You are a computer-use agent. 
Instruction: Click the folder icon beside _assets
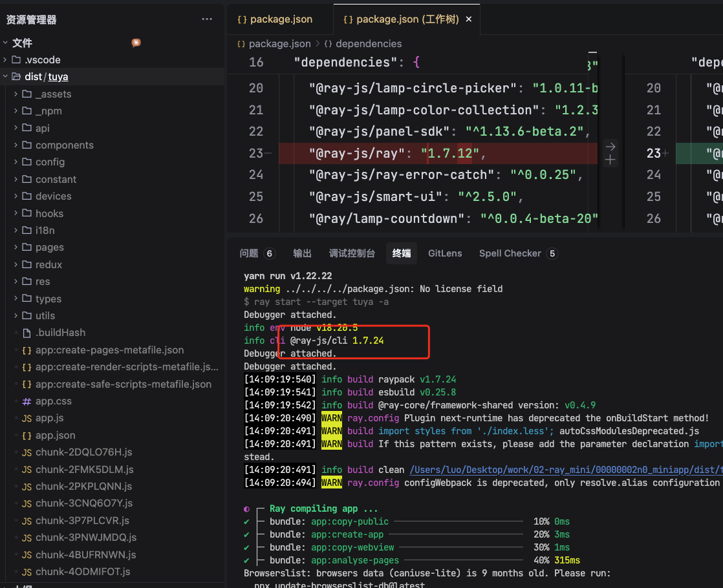(x=27, y=94)
